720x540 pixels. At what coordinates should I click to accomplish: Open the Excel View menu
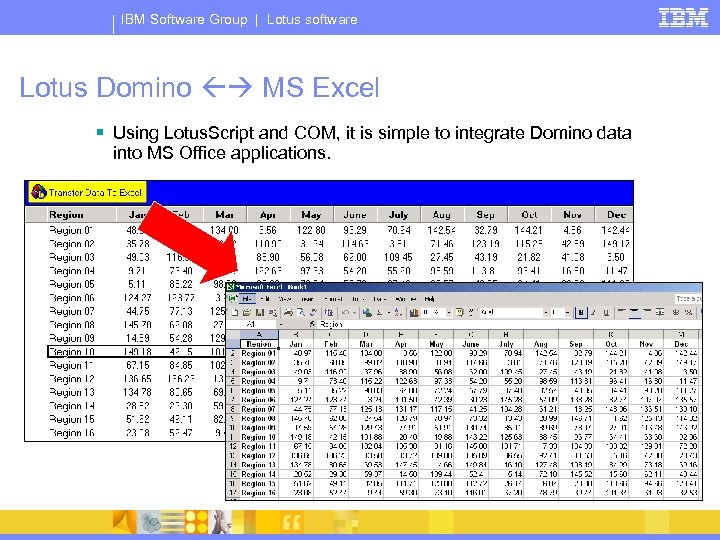coord(285,299)
